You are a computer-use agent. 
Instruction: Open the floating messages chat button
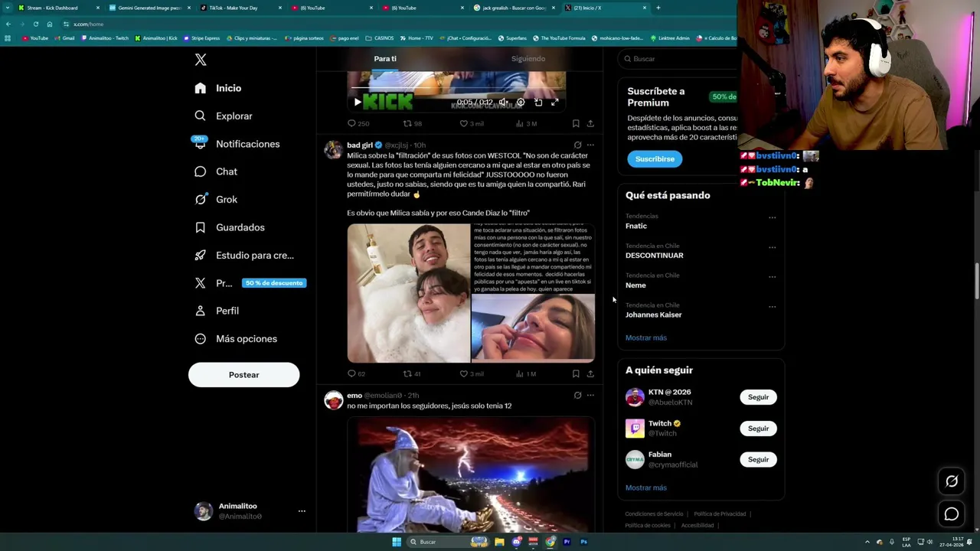(952, 514)
